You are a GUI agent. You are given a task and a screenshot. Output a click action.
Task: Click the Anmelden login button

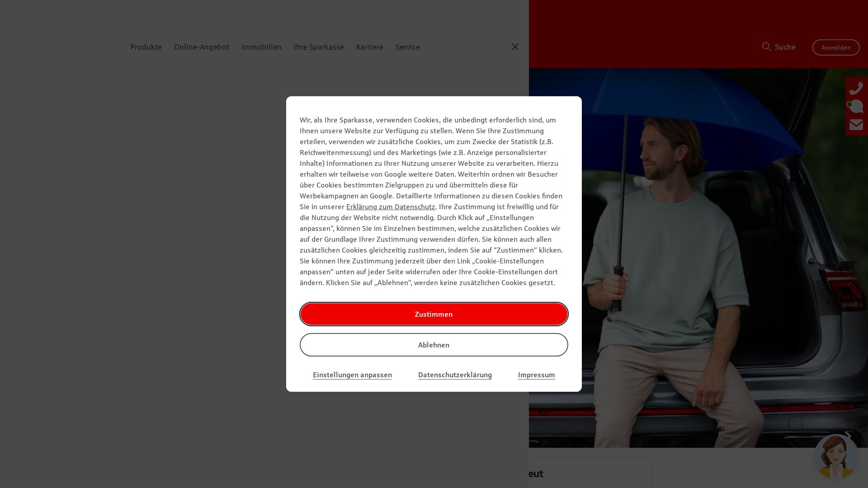click(836, 47)
